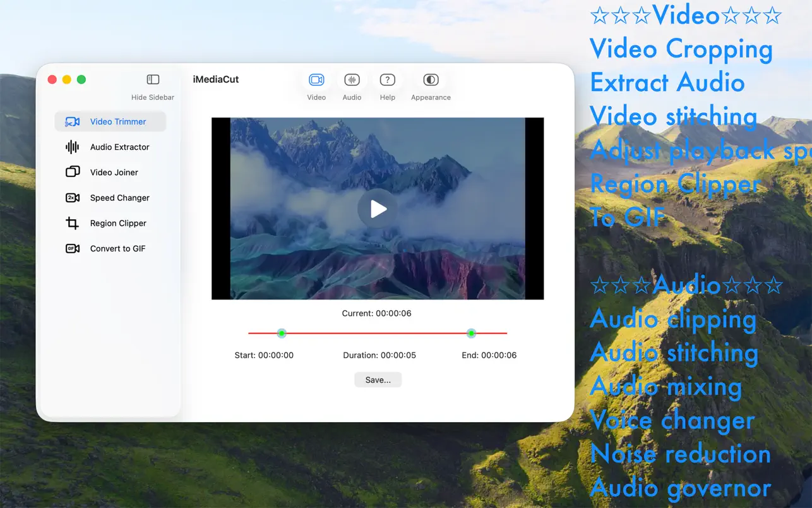Open the Help toolbar icon

click(x=387, y=80)
